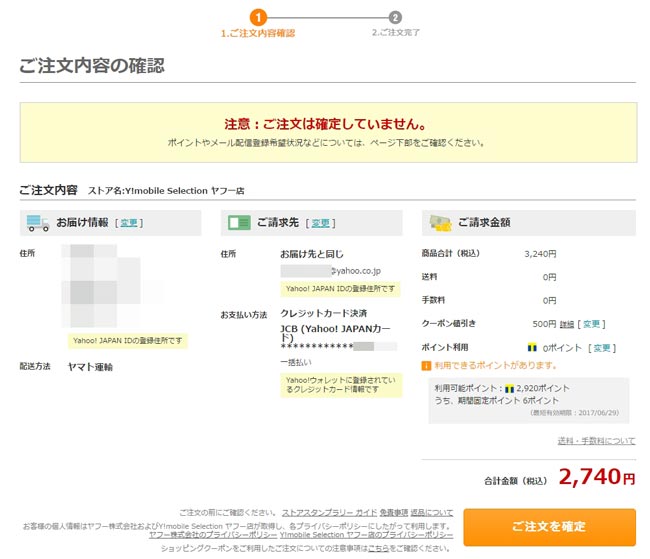Confirm order with ご注文を確定 button
Viewport: 650px width, 559px height.
tap(549, 527)
